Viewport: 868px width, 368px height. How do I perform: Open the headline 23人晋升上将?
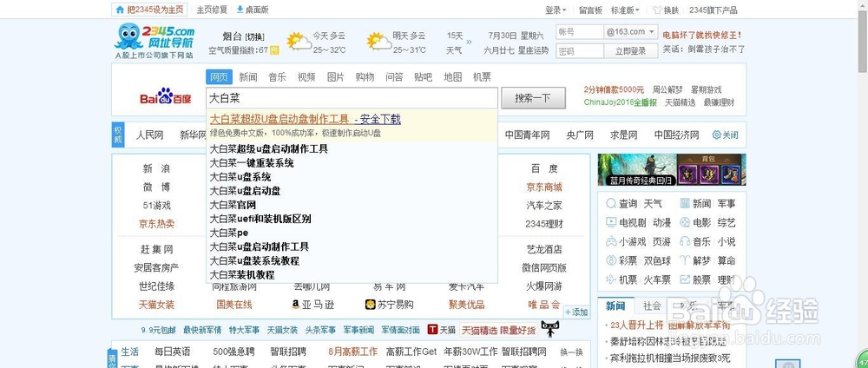(x=636, y=325)
